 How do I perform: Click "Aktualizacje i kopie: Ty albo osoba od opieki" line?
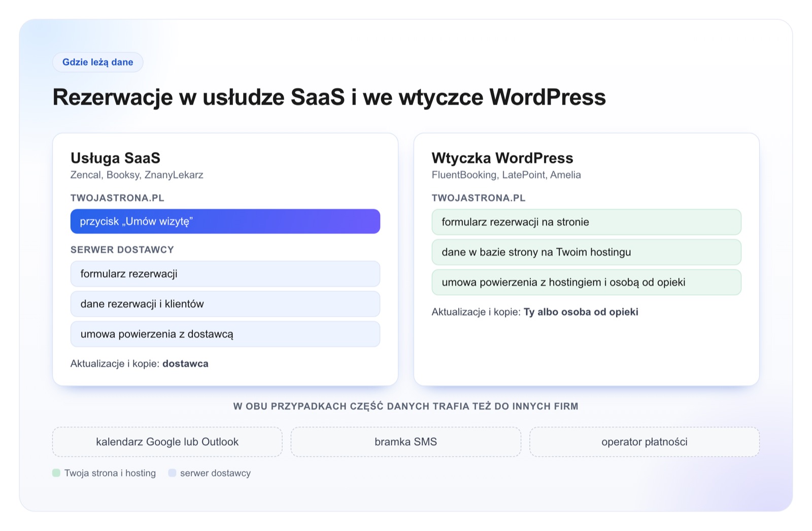[535, 312]
